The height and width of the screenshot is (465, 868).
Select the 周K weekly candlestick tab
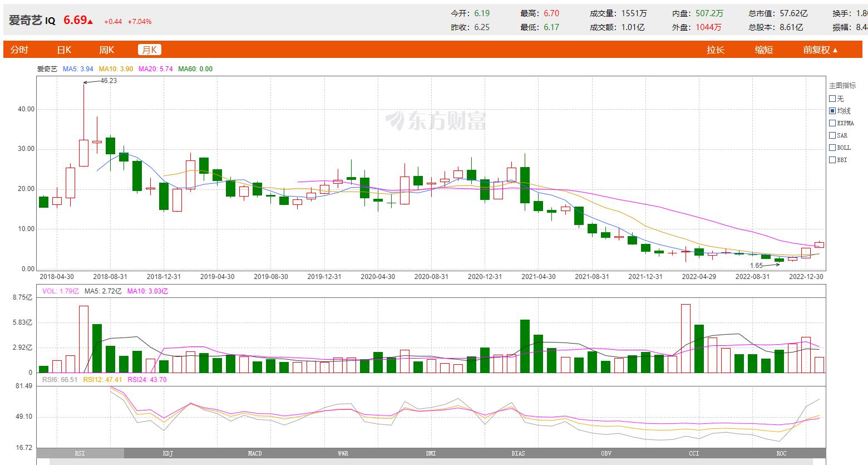click(106, 50)
